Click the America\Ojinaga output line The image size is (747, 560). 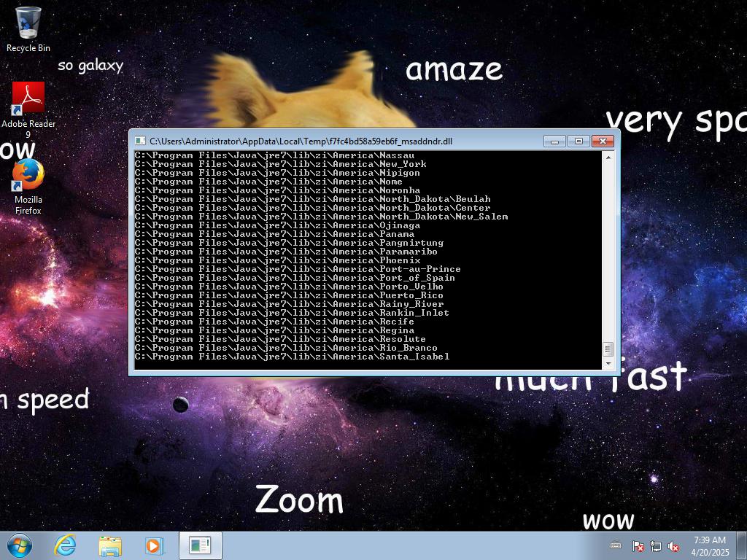[277, 225]
